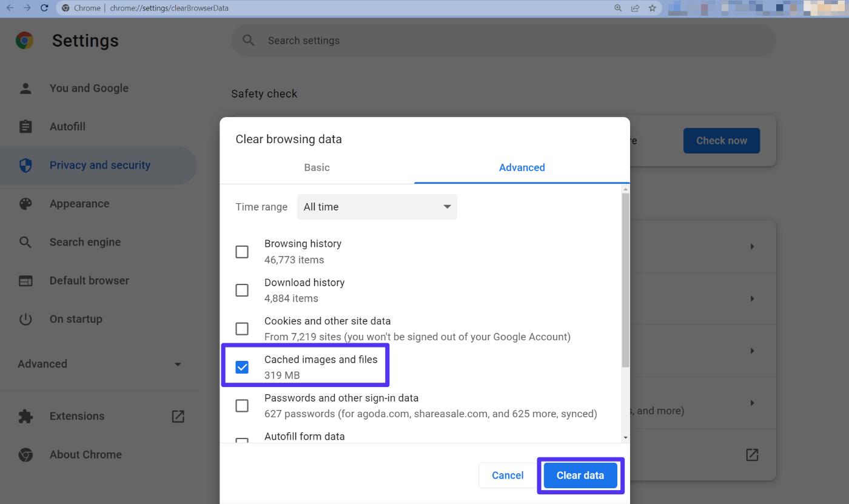Uncheck Cached images and files

[242, 366]
